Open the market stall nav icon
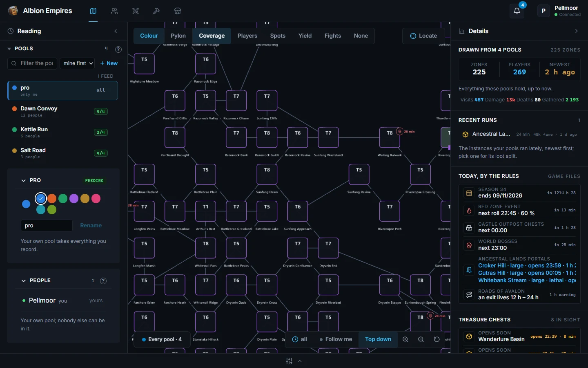 tap(178, 11)
